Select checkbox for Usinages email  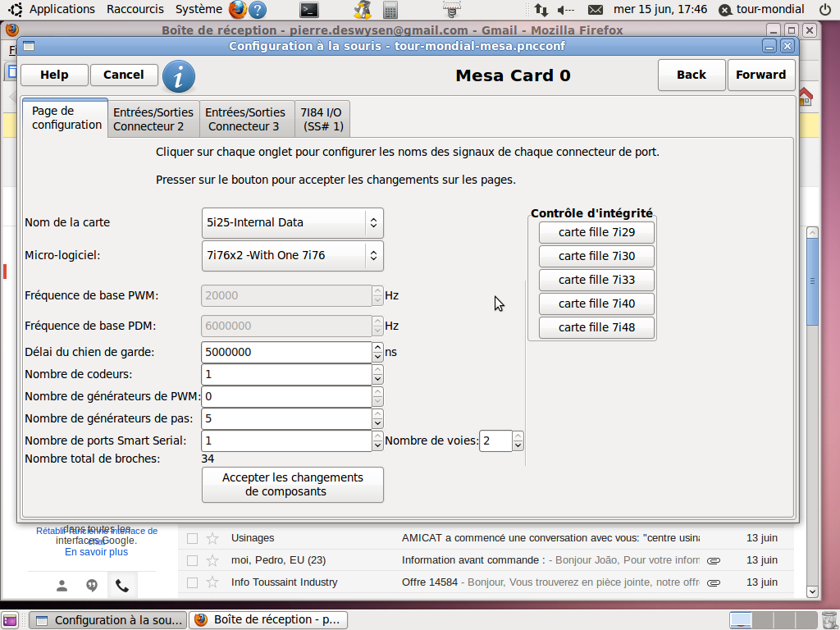(x=192, y=538)
